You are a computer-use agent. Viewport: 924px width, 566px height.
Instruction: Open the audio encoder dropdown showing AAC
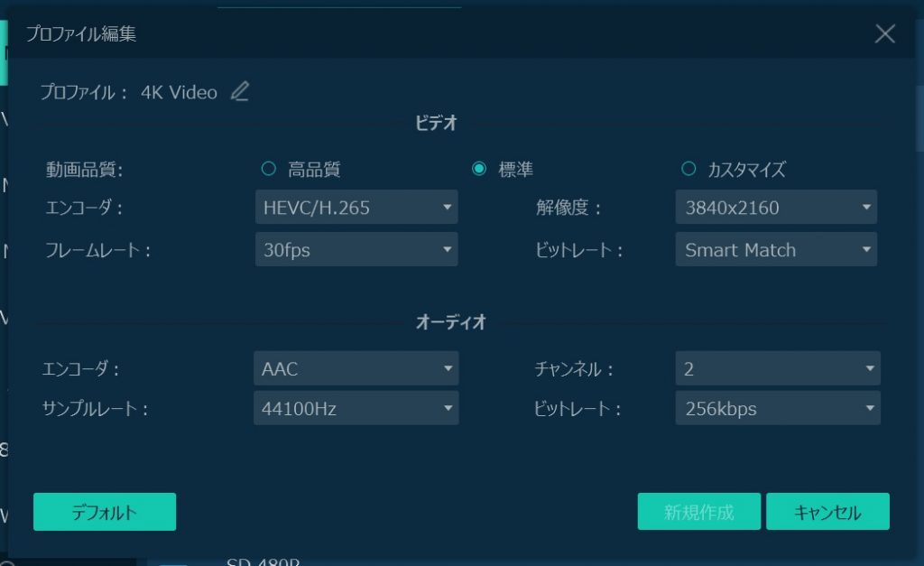click(x=356, y=368)
